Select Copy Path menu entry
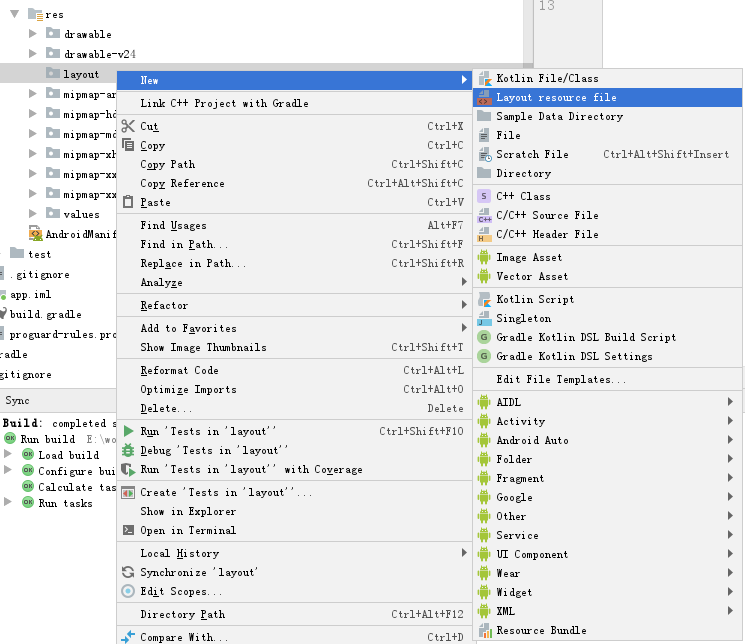The height and width of the screenshot is (644, 745). pyautogui.click(x=294, y=164)
